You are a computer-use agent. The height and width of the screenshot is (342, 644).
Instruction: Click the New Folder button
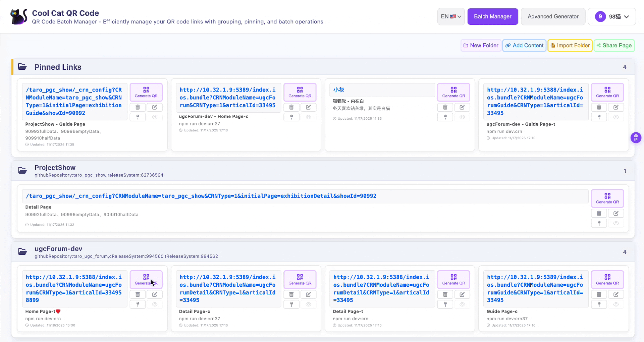pyautogui.click(x=481, y=46)
